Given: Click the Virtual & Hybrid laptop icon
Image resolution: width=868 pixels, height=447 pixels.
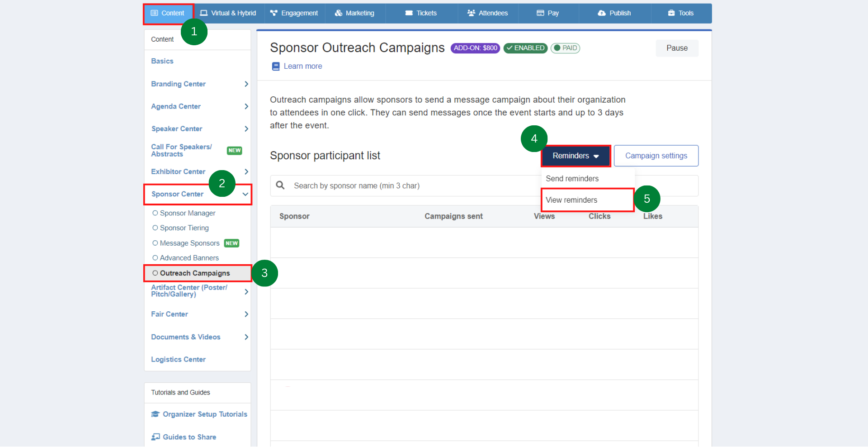Looking at the screenshot, I should click(x=204, y=13).
